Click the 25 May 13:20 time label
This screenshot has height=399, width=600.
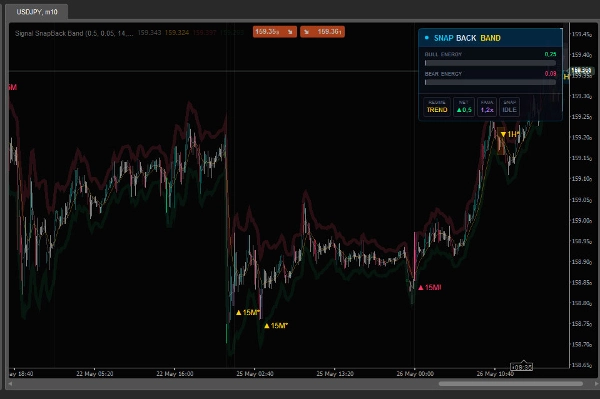point(335,374)
